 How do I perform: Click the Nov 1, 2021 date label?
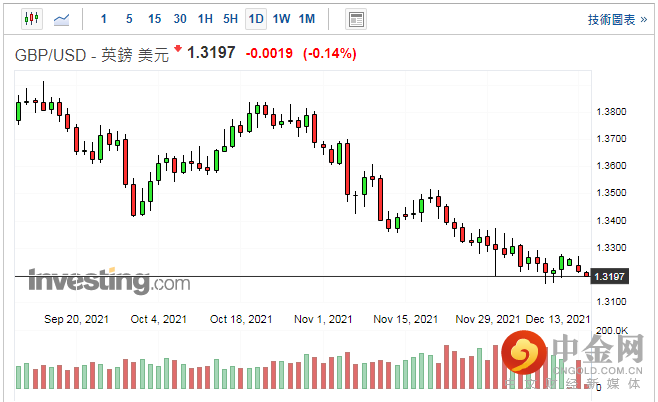click(x=323, y=319)
